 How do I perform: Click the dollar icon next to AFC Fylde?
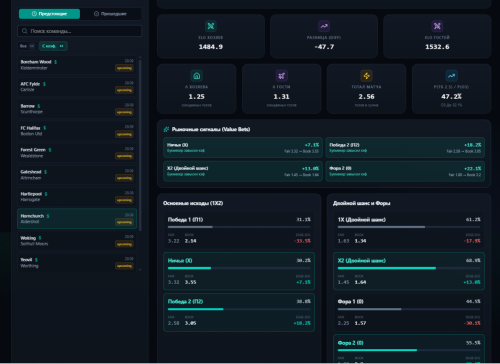44,84
